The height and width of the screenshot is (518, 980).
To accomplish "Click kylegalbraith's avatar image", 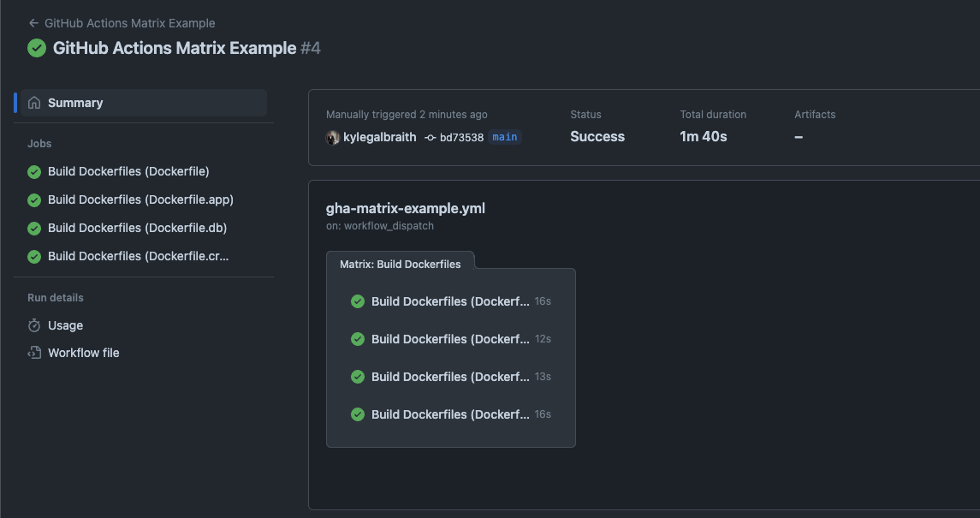I will [x=333, y=137].
